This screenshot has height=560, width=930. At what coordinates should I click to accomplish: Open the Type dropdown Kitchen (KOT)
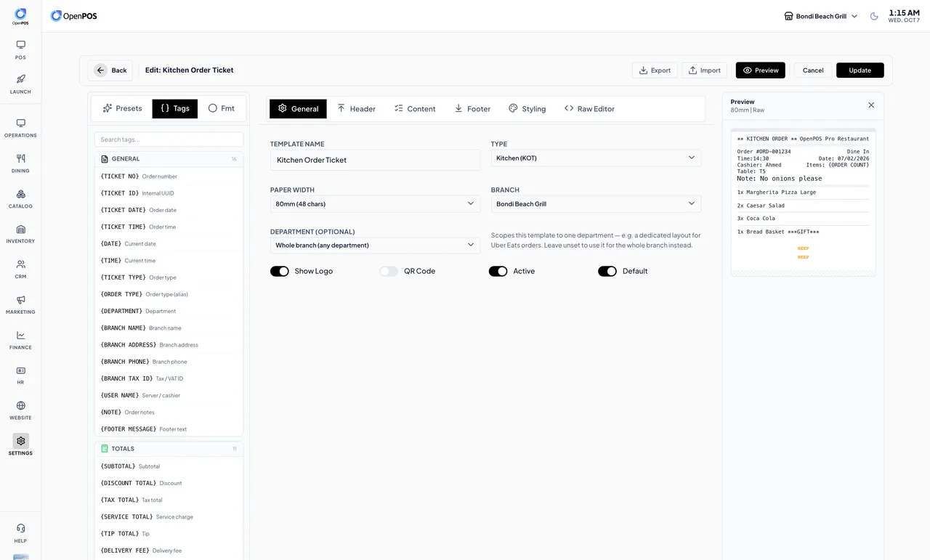click(596, 158)
